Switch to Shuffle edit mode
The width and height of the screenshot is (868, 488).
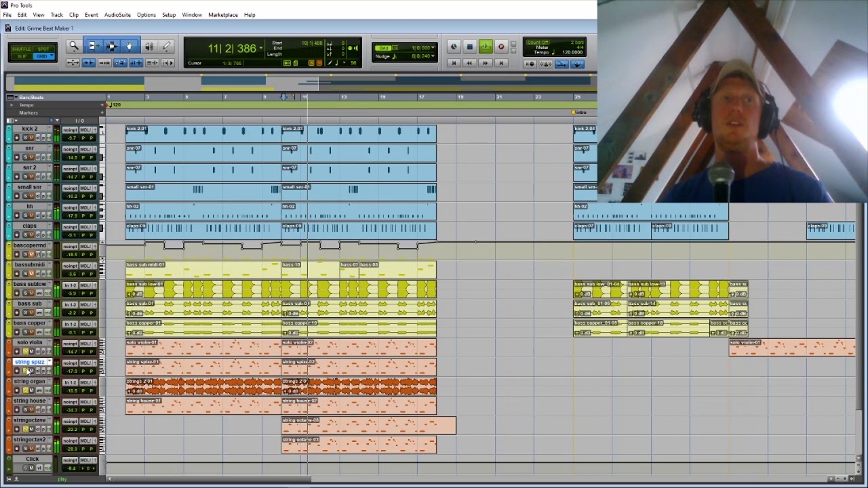point(22,49)
